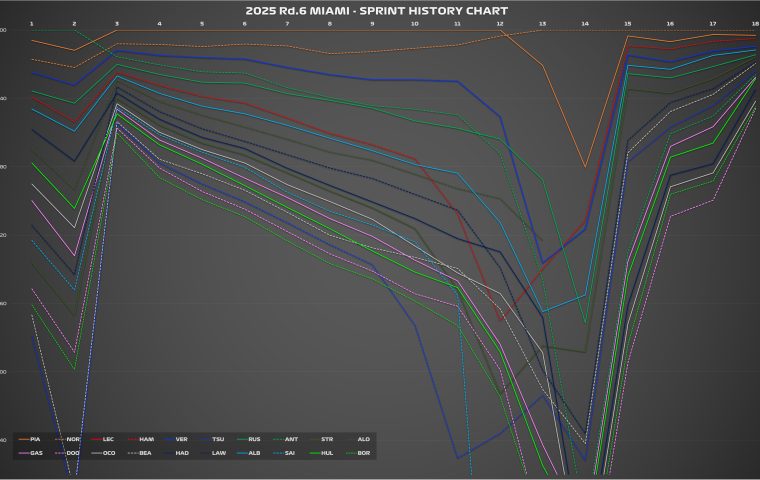Click lap number 15 on the top axis
The width and height of the screenshot is (760, 480).
point(628,24)
